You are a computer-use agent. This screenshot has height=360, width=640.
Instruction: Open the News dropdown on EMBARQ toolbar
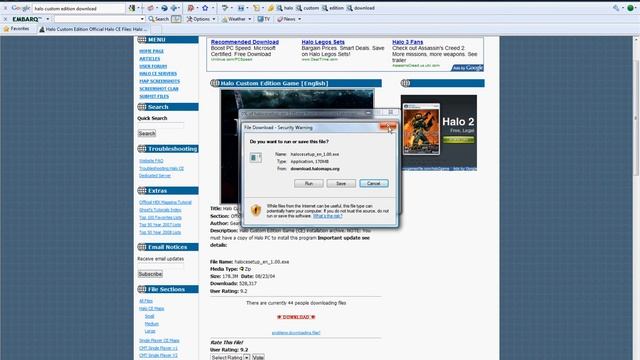289,19
